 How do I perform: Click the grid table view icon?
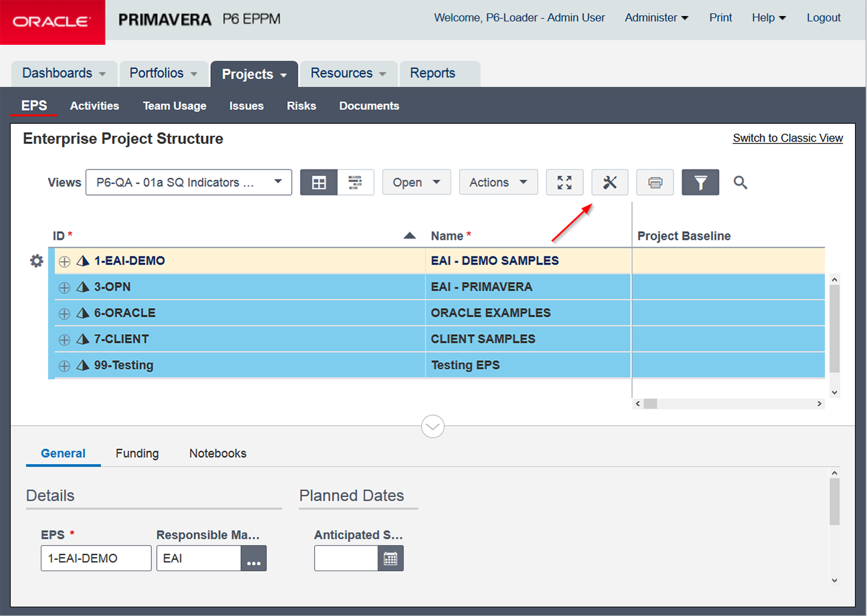[x=319, y=182]
